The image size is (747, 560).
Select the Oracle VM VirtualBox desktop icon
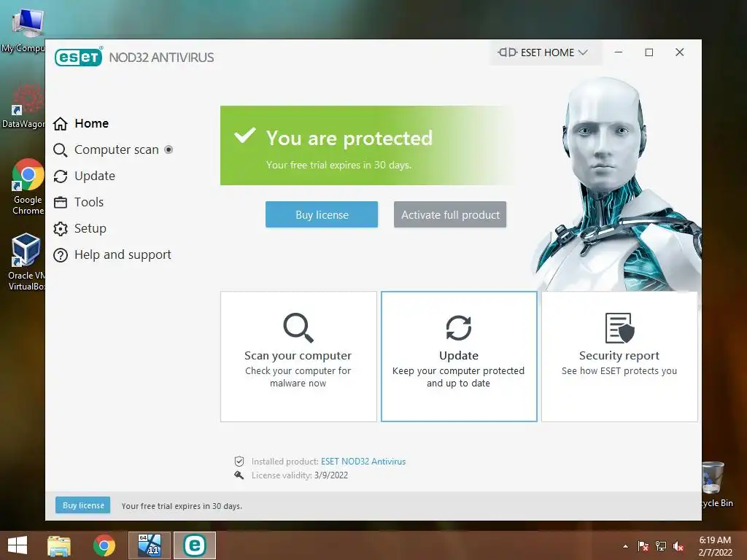(26, 262)
